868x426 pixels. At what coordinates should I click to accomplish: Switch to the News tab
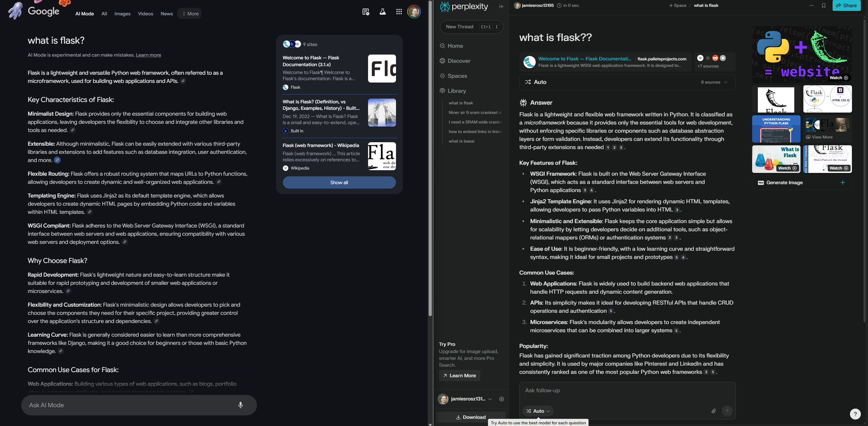(167, 14)
